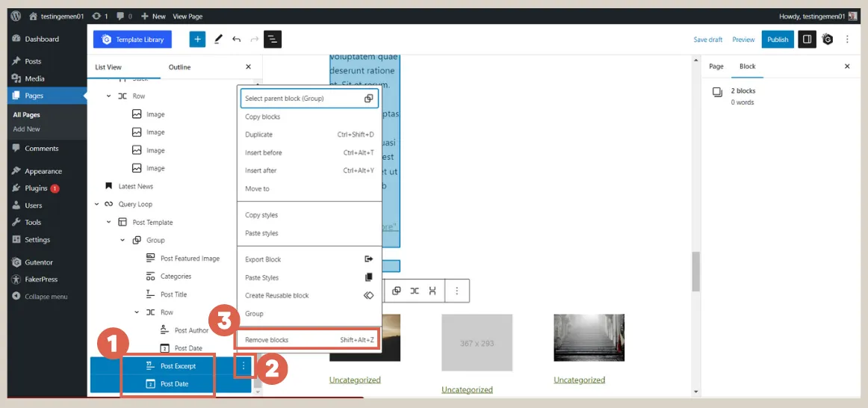
Task: Select the pencil Tools icon
Action: pyautogui.click(x=218, y=40)
